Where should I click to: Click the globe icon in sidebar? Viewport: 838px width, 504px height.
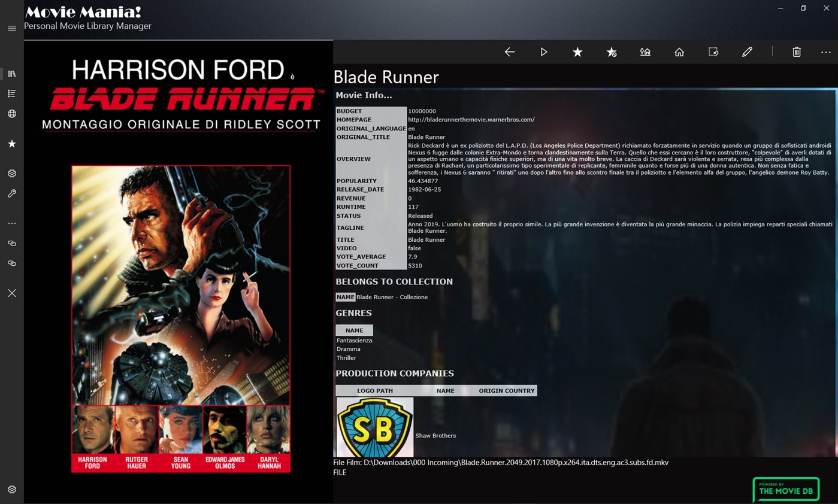[11, 114]
